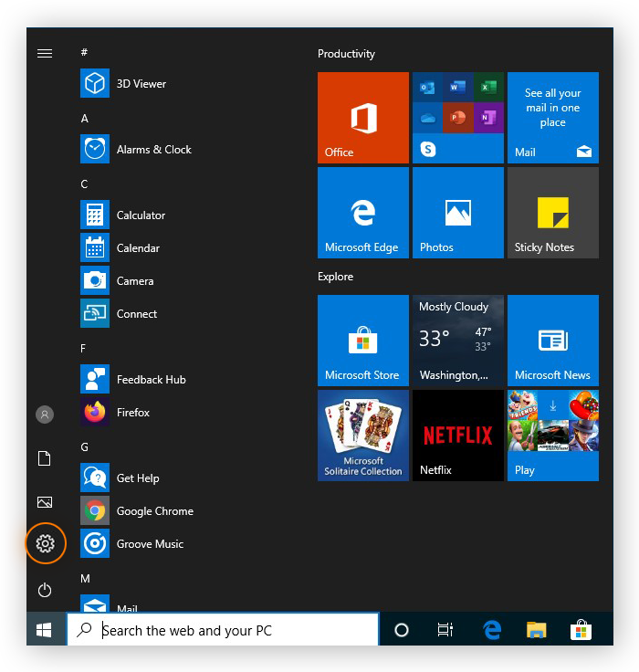Open the Calculator app
Viewport: 639px width, 672px height.
[x=141, y=215]
